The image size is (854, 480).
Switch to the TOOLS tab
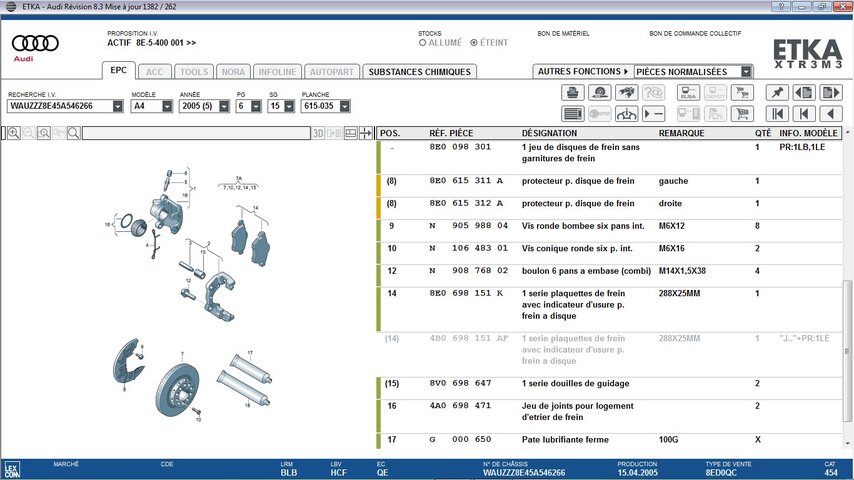[x=194, y=71]
